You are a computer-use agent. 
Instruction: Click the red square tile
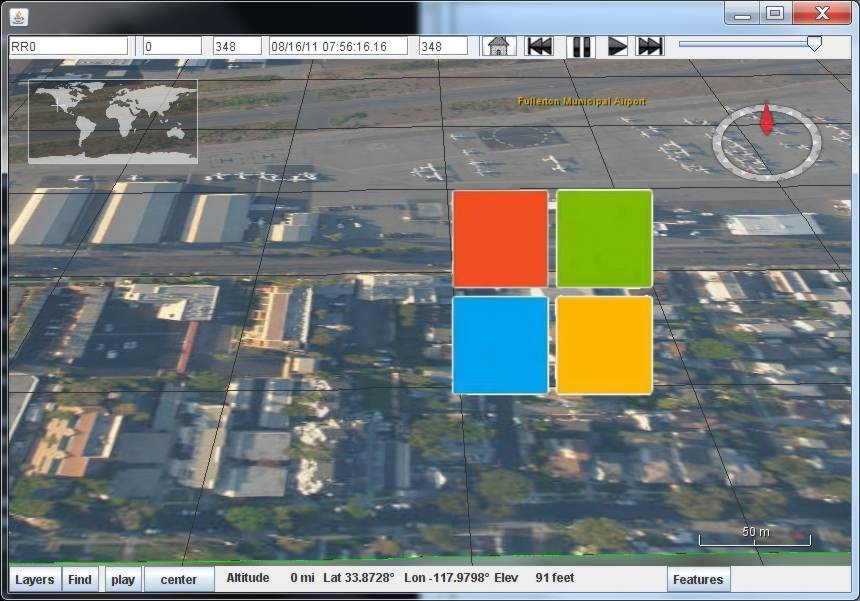coord(500,239)
